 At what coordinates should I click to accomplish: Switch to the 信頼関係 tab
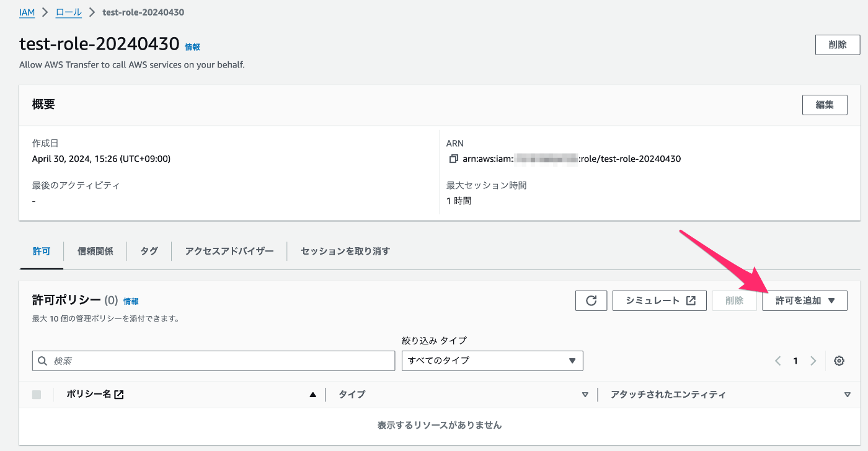pos(95,252)
